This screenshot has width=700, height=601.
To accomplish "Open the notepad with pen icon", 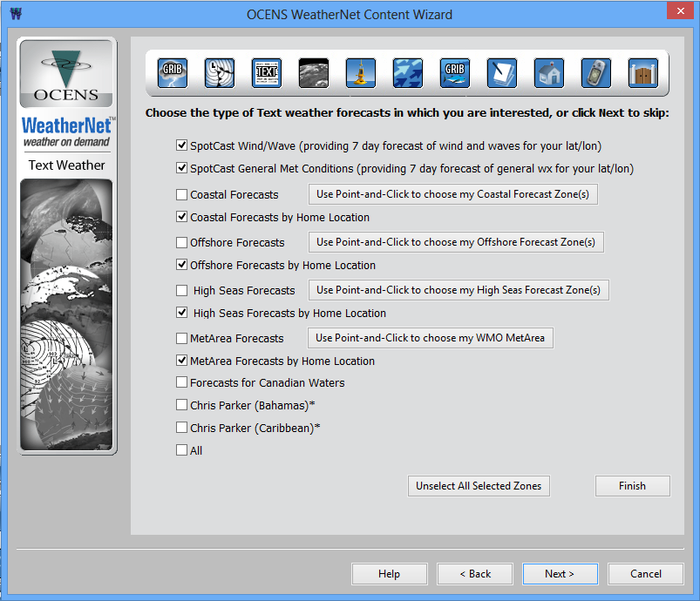I will coord(502,72).
